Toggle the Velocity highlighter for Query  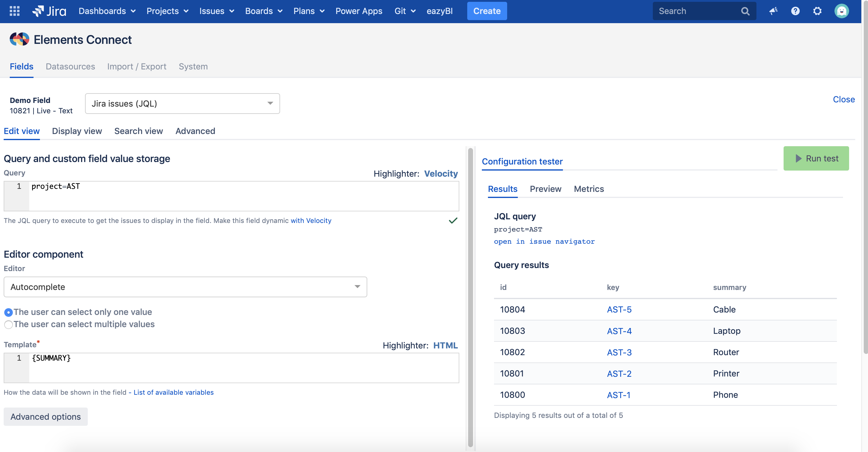point(441,174)
